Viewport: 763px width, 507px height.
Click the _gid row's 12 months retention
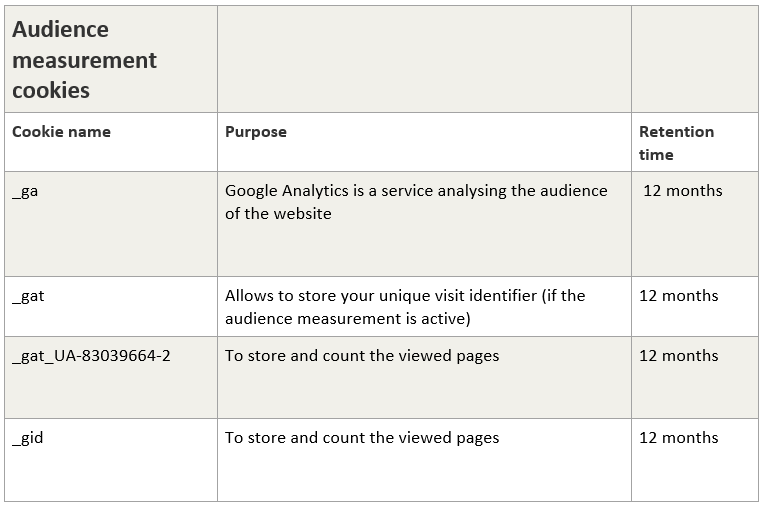coord(678,438)
